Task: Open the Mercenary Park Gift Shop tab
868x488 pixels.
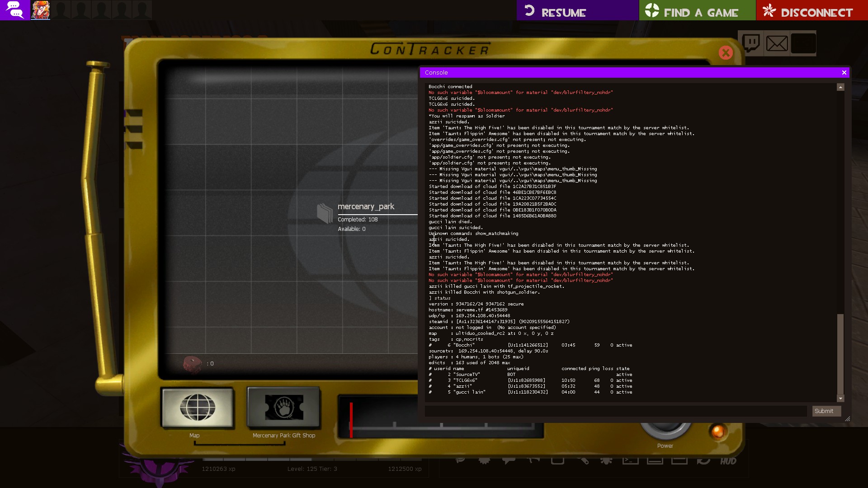Action: tap(283, 408)
